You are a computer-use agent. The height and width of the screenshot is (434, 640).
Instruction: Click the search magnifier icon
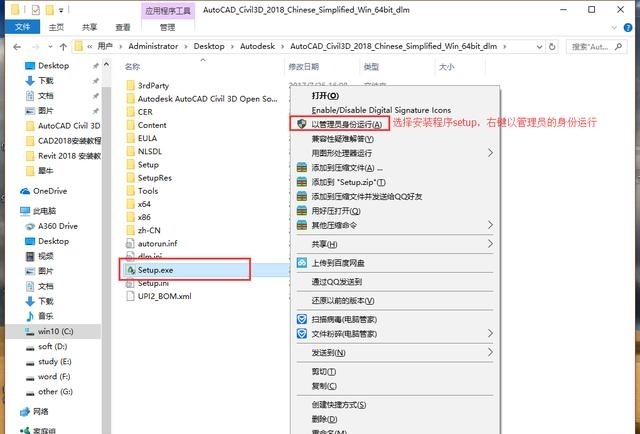tap(618, 47)
